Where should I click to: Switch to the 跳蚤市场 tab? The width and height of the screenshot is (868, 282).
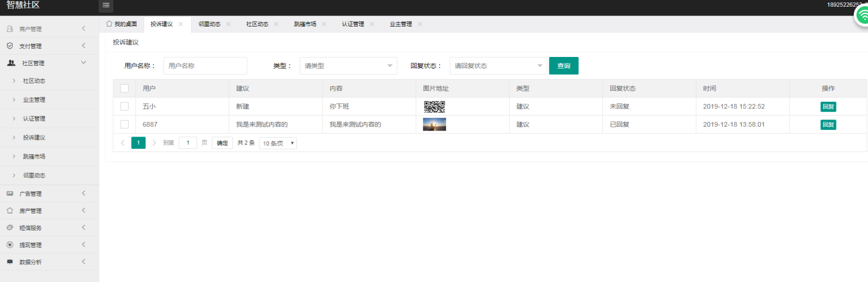[x=305, y=24]
